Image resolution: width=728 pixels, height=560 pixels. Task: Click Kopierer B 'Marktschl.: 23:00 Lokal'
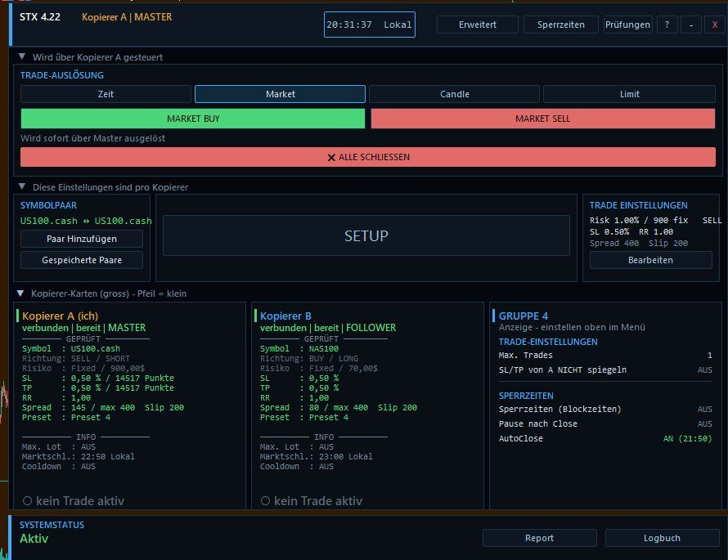(317, 456)
